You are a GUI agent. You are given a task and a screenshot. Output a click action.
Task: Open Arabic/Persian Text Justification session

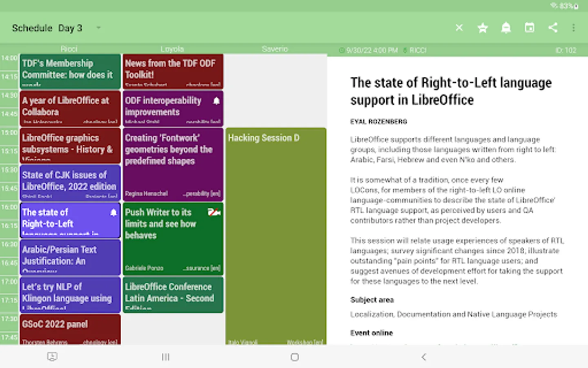point(70,257)
